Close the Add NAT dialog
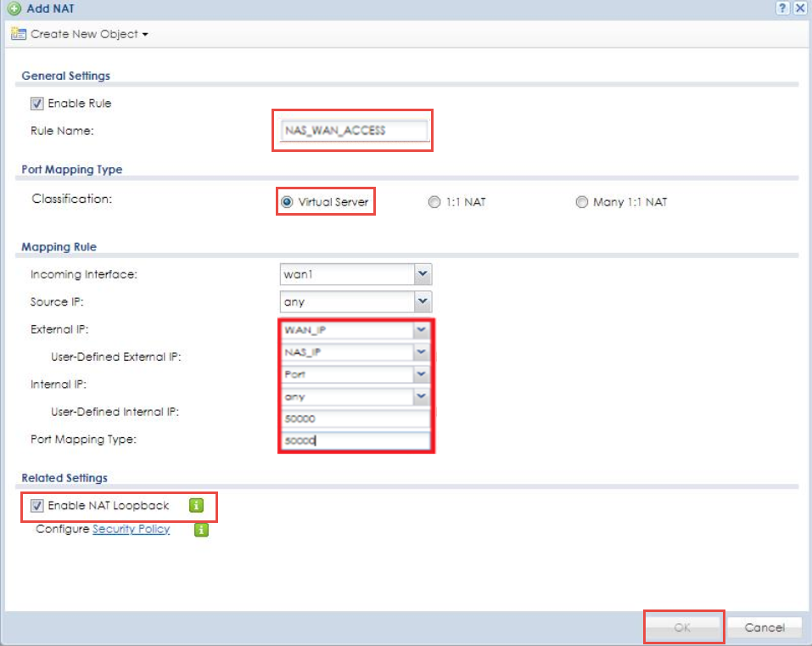The image size is (812, 646). tap(799, 8)
